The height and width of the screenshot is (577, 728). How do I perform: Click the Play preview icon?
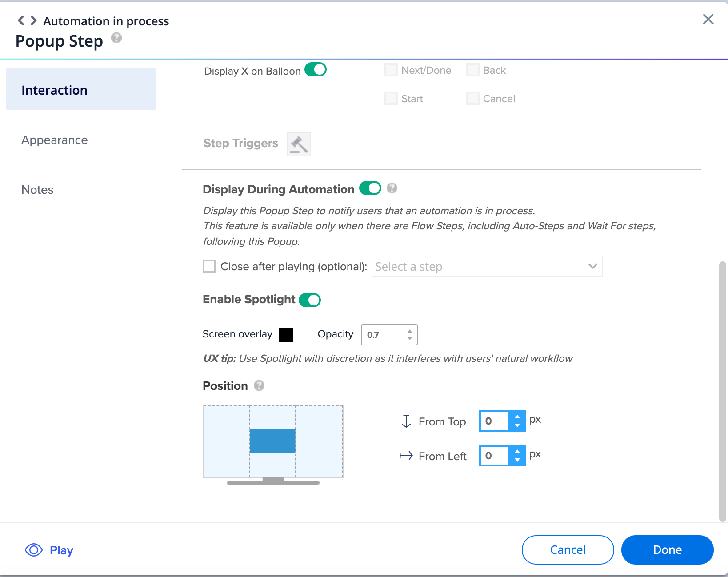coord(33,550)
